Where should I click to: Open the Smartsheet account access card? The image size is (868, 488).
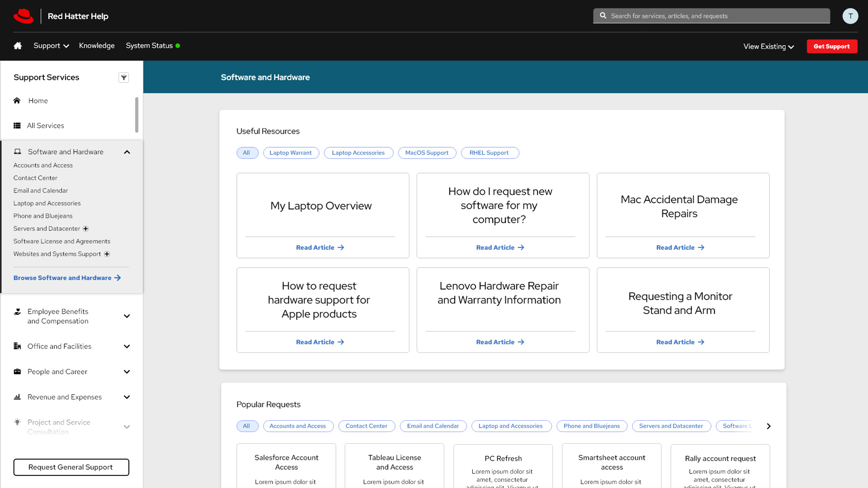(x=612, y=465)
